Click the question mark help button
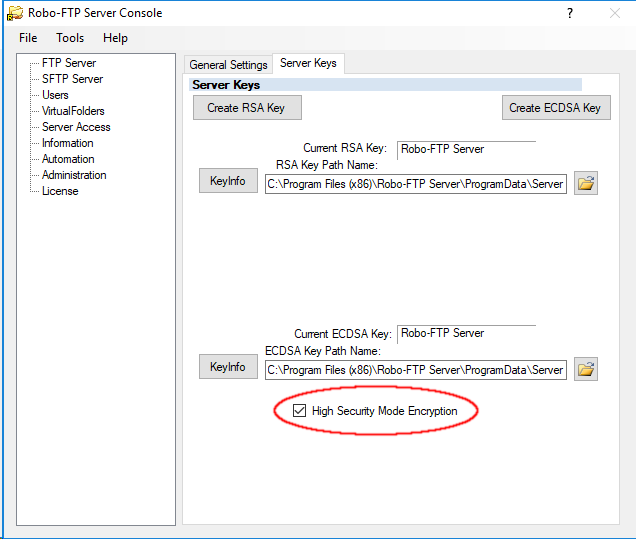 (570, 13)
